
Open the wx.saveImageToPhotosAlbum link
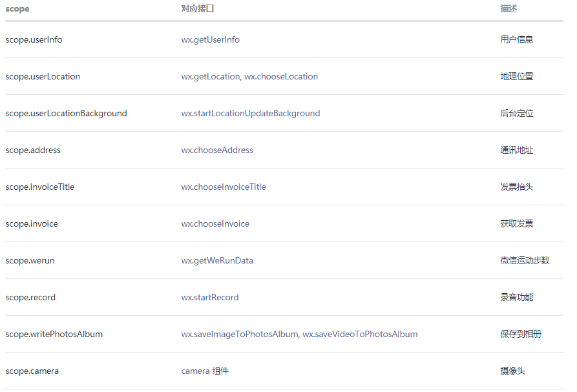click(240, 334)
